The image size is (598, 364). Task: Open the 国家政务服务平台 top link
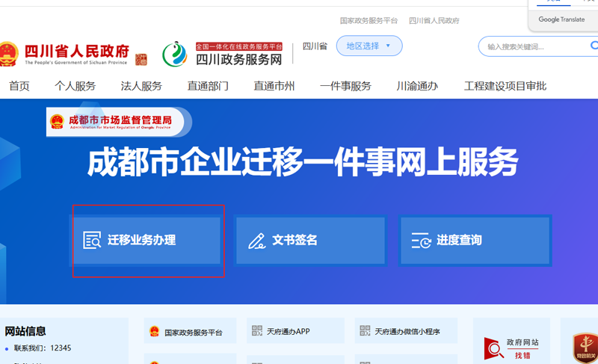[x=369, y=21]
